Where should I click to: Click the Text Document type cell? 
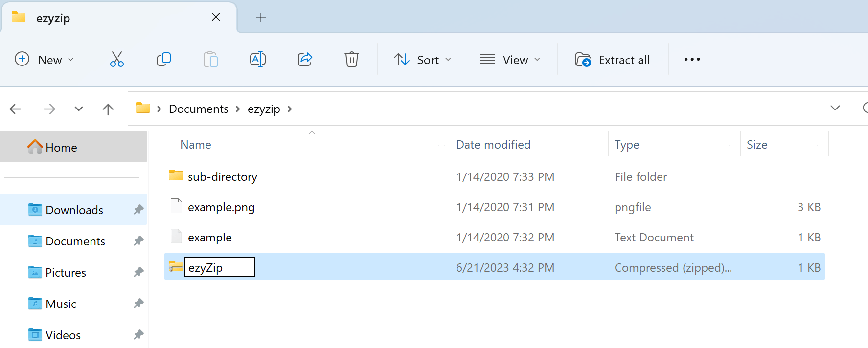[x=654, y=238]
